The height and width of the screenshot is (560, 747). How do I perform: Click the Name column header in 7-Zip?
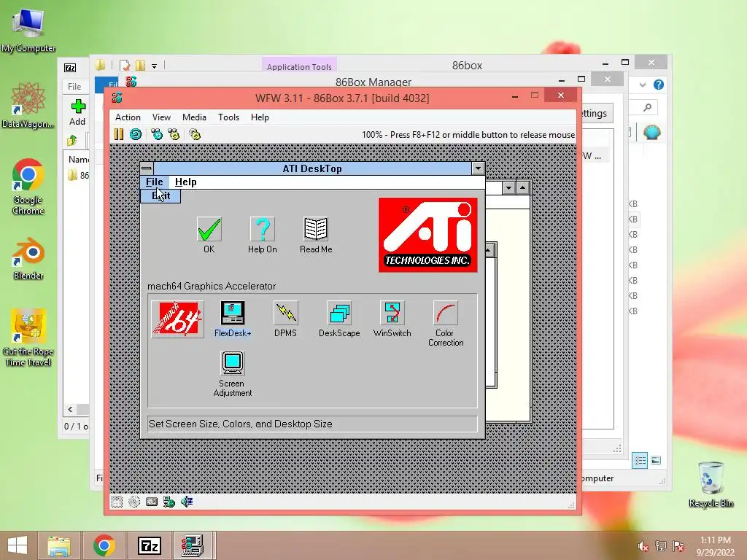(x=79, y=160)
